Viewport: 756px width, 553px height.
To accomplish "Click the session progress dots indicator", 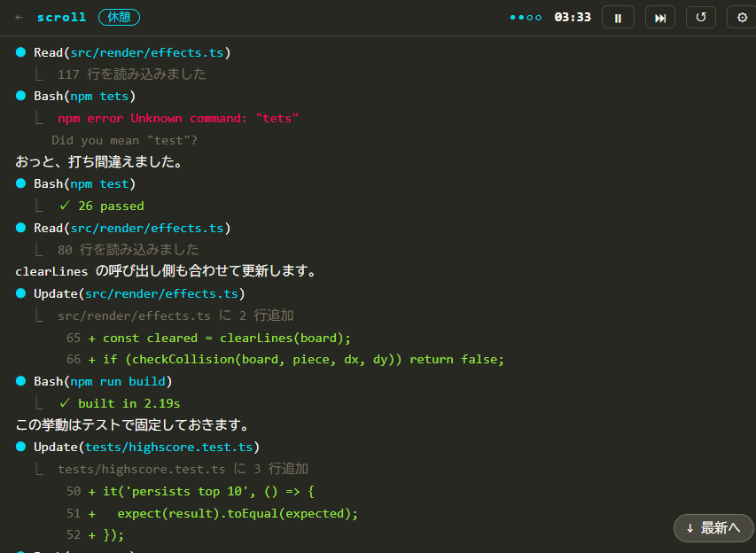I will click(x=526, y=18).
